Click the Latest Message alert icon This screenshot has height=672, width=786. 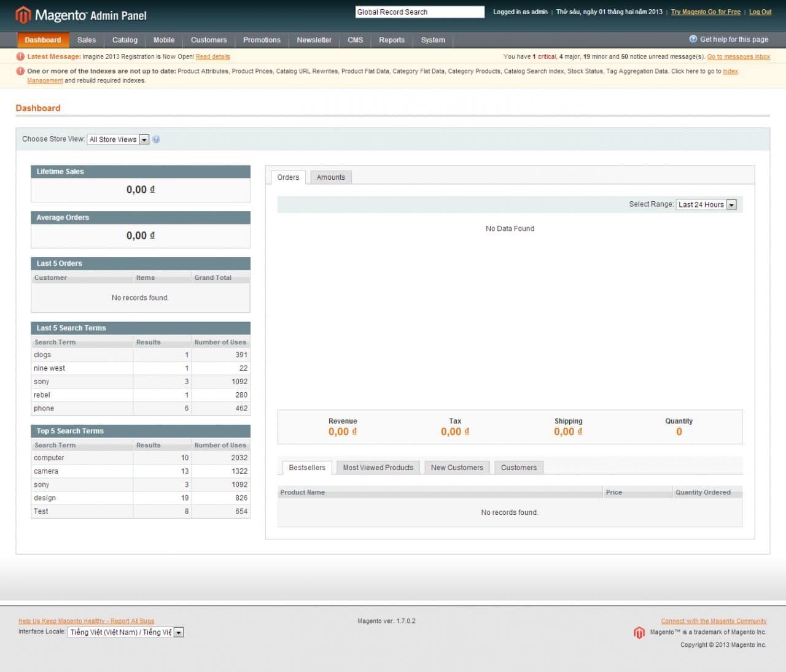click(20, 56)
